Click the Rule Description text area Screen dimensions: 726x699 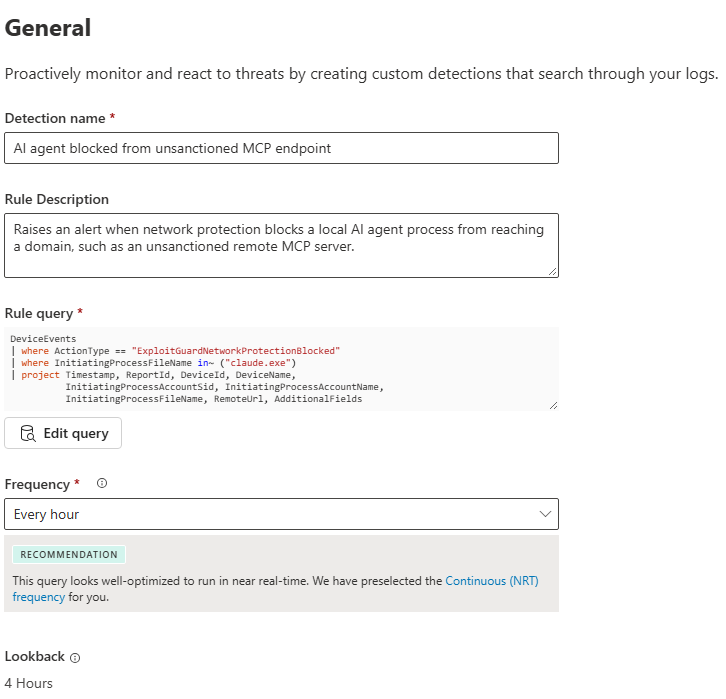[x=281, y=245]
